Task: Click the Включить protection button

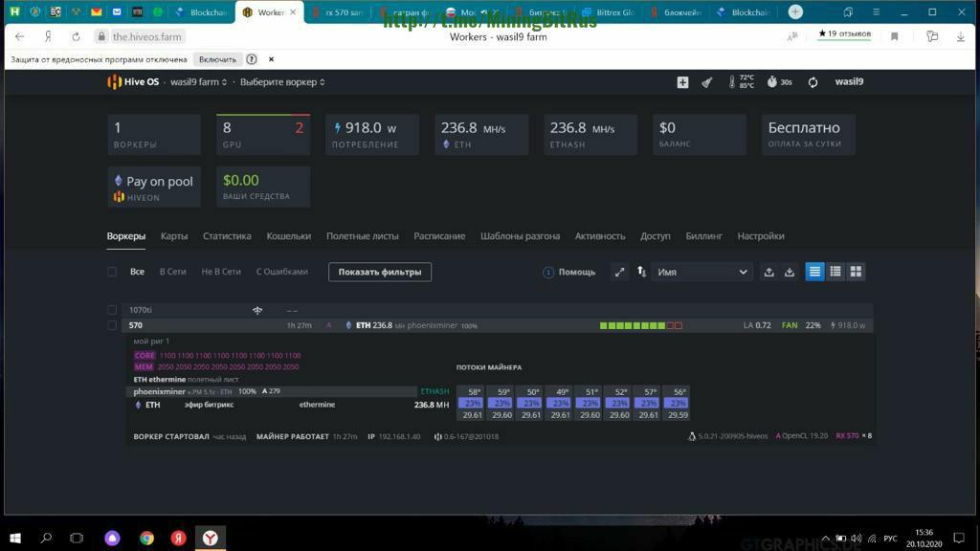Action: [217, 59]
